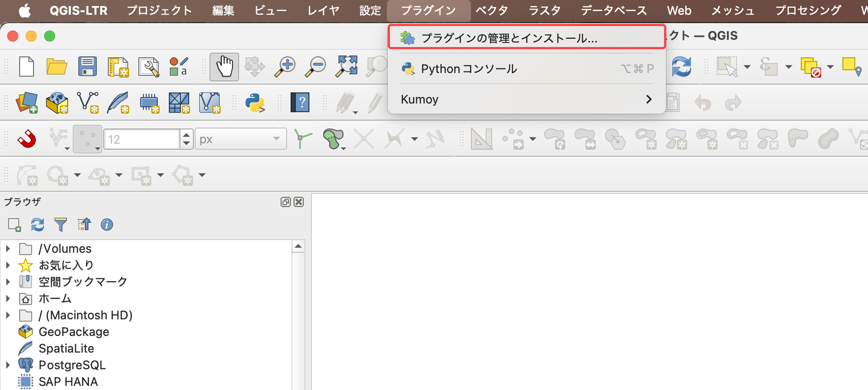This screenshot has height=390, width=868.
Task: Toggle the Browser panel filter
Action: point(61,224)
